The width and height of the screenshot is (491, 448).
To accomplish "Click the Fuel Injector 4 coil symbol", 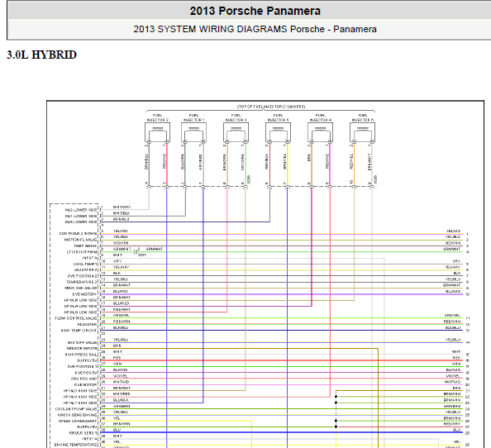I will click(x=321, y=133).
